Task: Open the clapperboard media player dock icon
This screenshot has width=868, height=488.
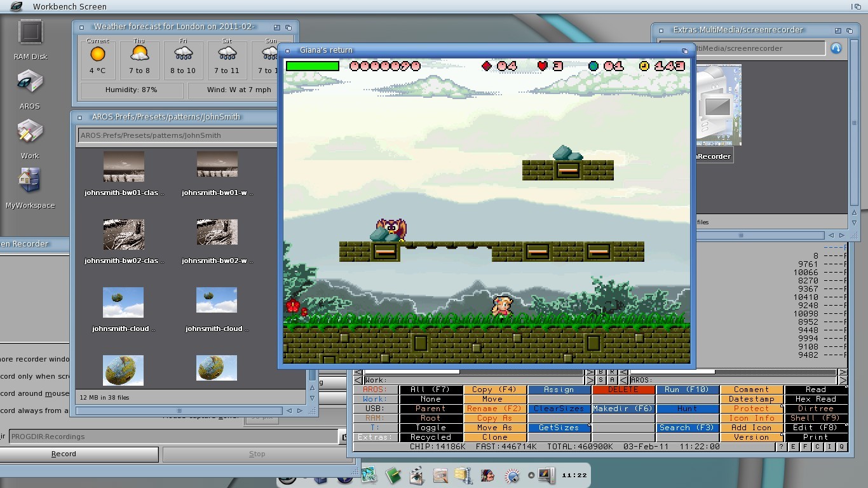Action: point(417,475)
